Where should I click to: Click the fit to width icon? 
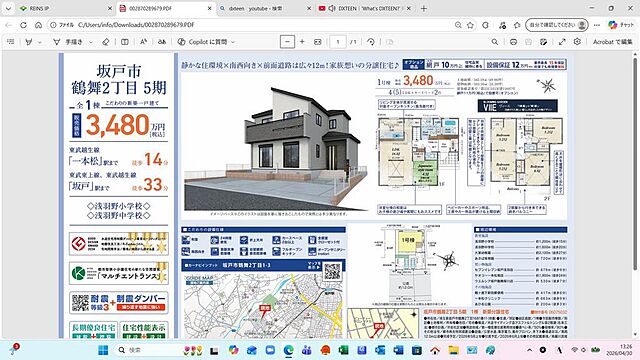(x=318, y=42)
